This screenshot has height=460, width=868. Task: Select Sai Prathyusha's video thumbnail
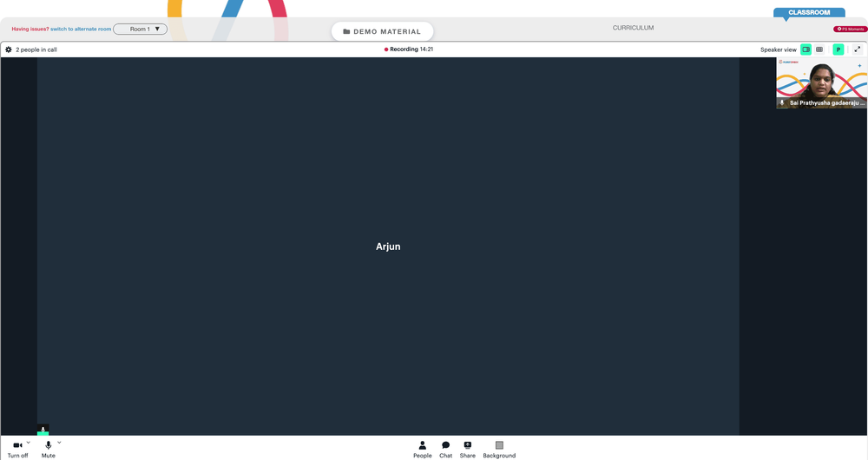pyautogui.click(x=821, y=82)
